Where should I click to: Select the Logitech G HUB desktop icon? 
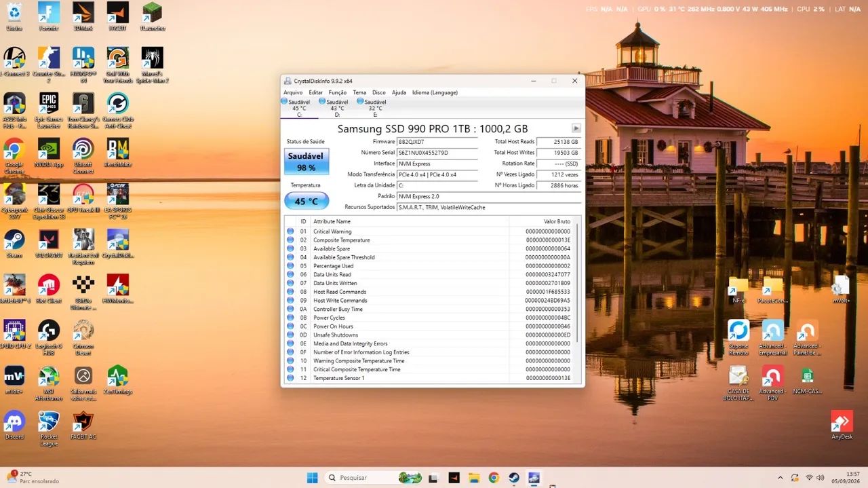[x=49, y=337]
